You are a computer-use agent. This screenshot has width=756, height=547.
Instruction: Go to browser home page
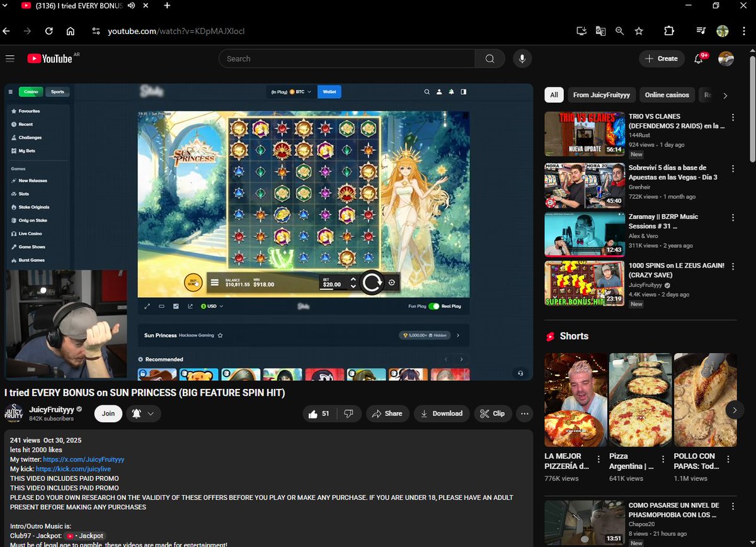70,31
